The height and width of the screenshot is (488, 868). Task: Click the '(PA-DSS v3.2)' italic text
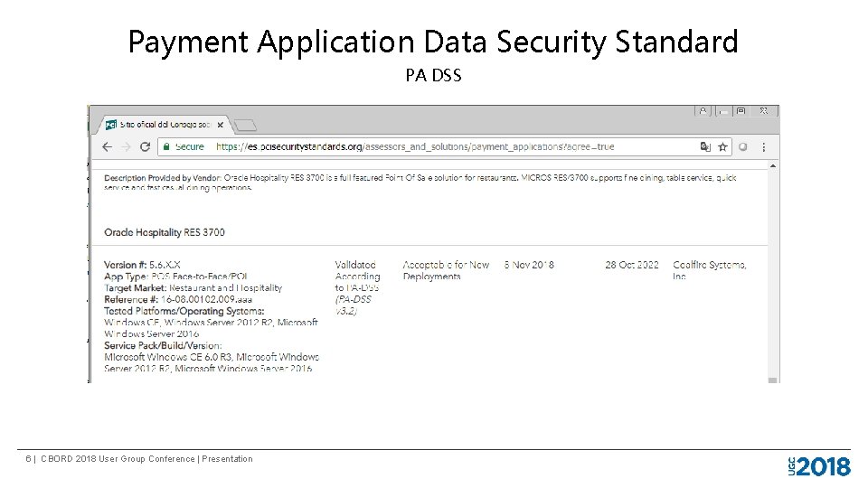pos(353,305)
